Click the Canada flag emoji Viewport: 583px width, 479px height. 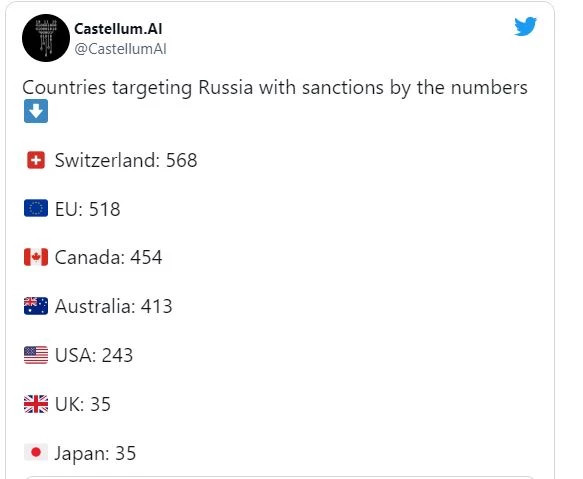coord(36,257)
